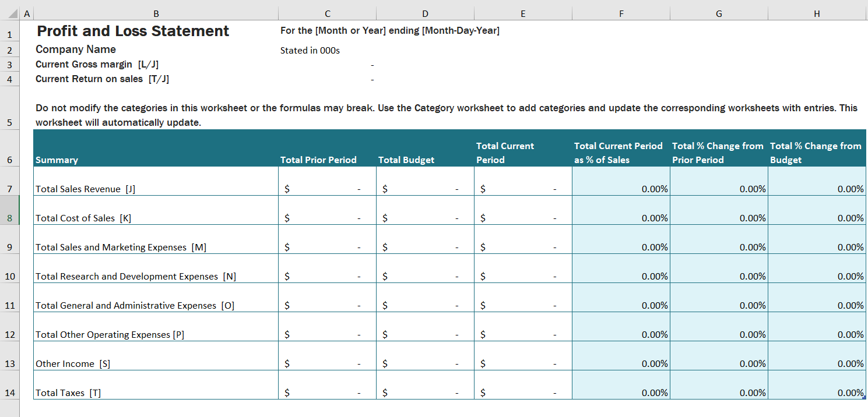This screenshot has height=417, width=868.
Task: Select Total Sales Revenue % of Sales cell
Action: click(621, 181)
